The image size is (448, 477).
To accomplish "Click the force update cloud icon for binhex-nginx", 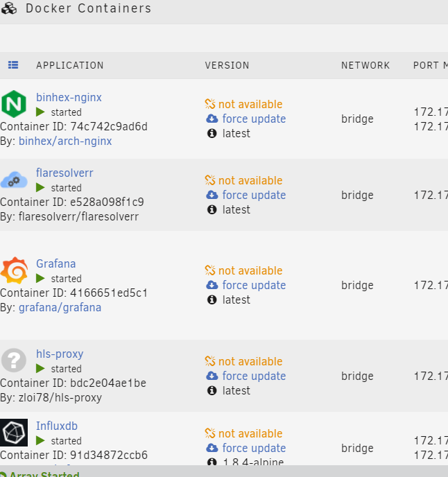I will (x=212, y=119).
